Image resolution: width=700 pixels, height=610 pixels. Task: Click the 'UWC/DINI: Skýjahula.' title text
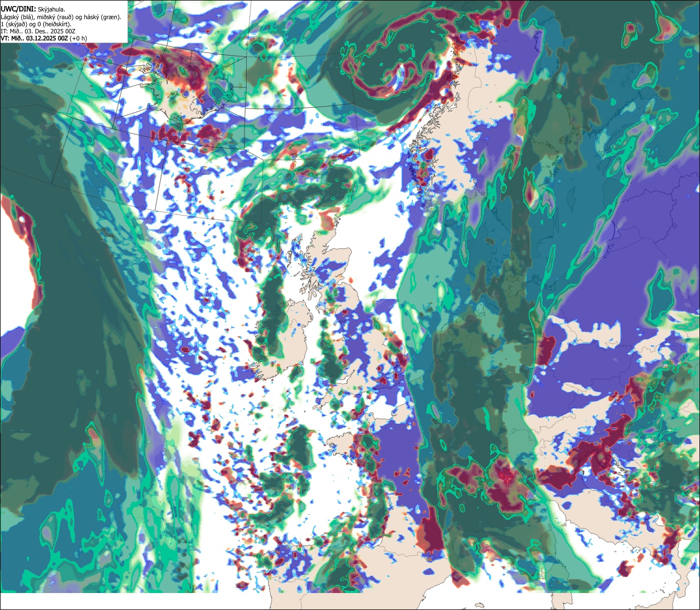pyautogui.click(x=33, y=9)
